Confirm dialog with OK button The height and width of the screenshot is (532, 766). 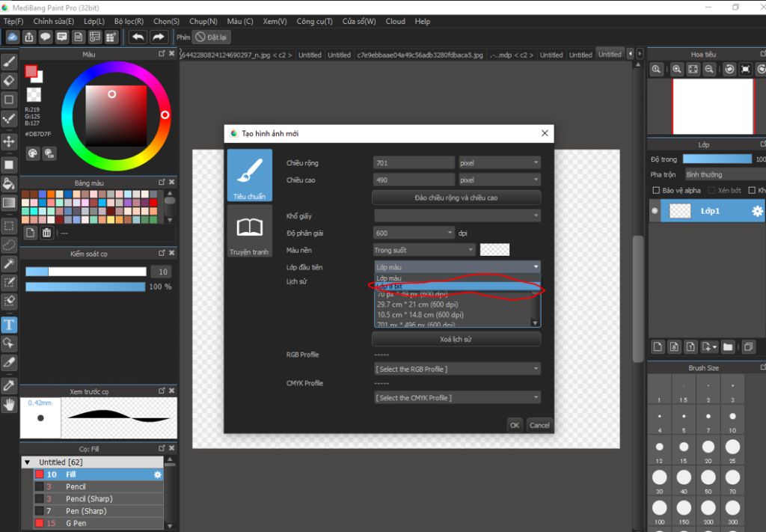click(x=515, y=425)
